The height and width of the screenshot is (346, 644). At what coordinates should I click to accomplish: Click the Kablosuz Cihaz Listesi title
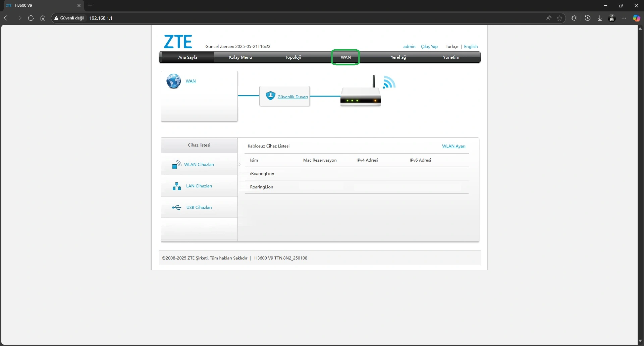(x=269, y=146)
